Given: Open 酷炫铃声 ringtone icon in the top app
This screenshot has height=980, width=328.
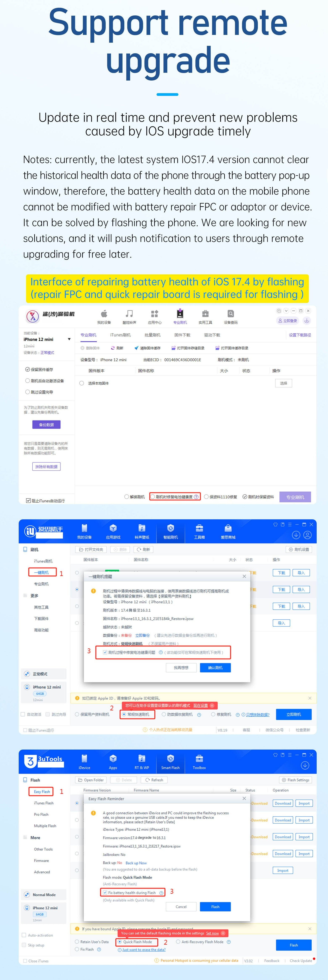Looking at the screenshot, I should point(129,314).
